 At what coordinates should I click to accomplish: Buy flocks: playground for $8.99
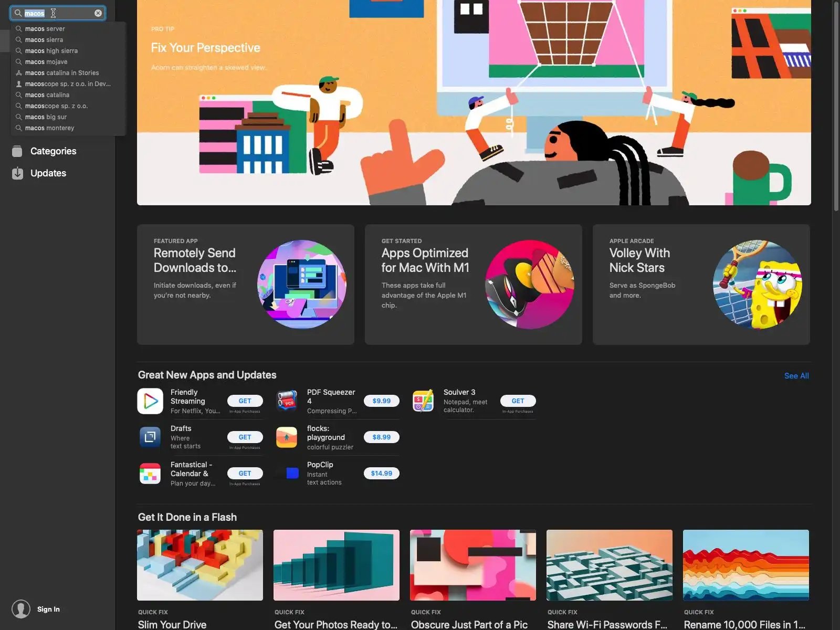(x=382, y=437)
